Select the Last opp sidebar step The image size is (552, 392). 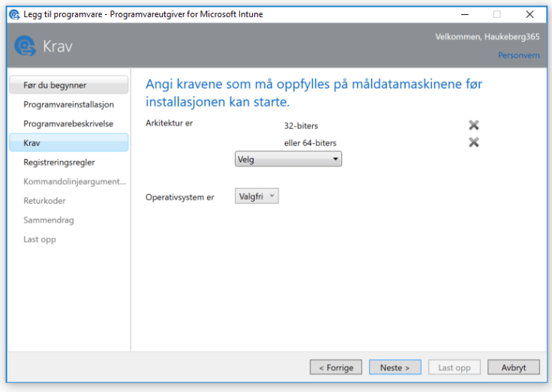click(x=40, y=239)
